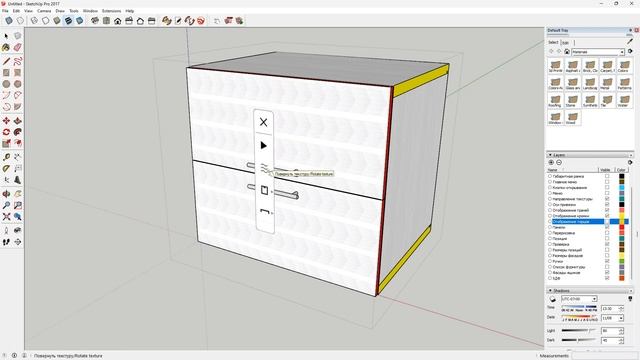
Task: Uncheck visibility of Направление текстуры layer
Action: coord(607,199)
